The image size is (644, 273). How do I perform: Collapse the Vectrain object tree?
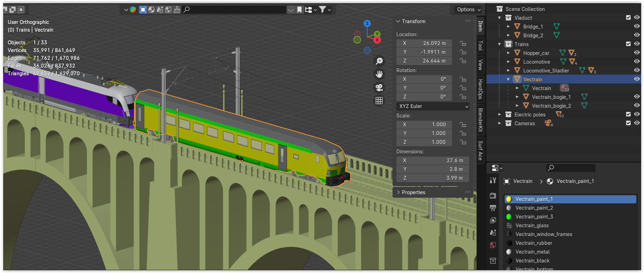point(508,79)
